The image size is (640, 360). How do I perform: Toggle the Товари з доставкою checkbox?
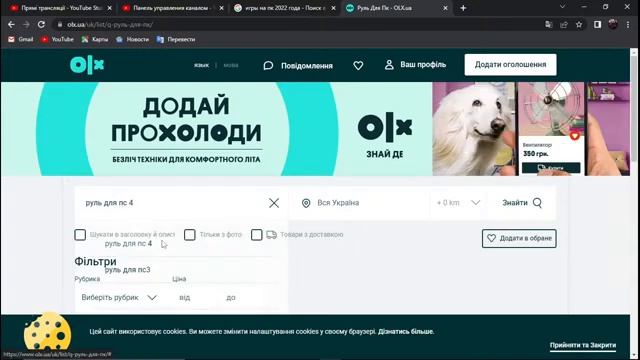click(257, 235)
